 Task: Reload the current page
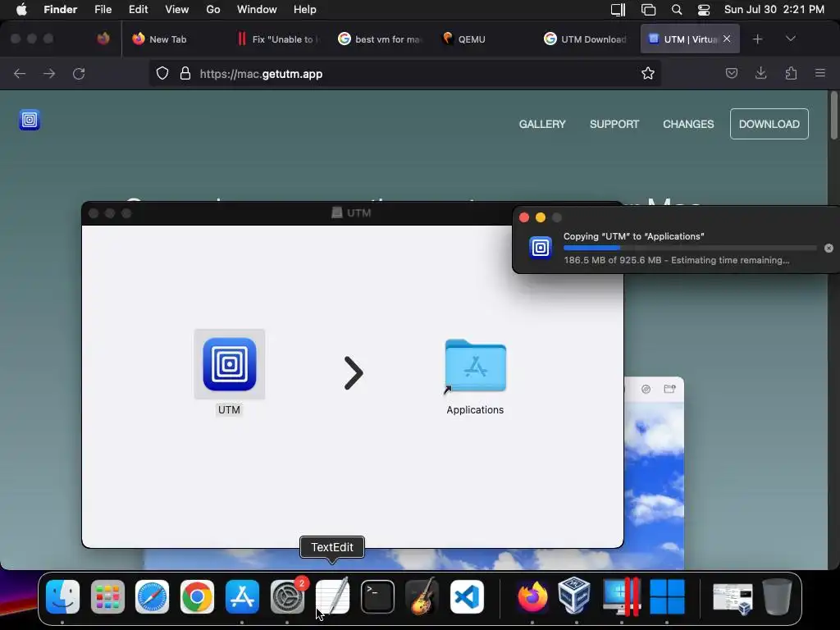(79, 73)
